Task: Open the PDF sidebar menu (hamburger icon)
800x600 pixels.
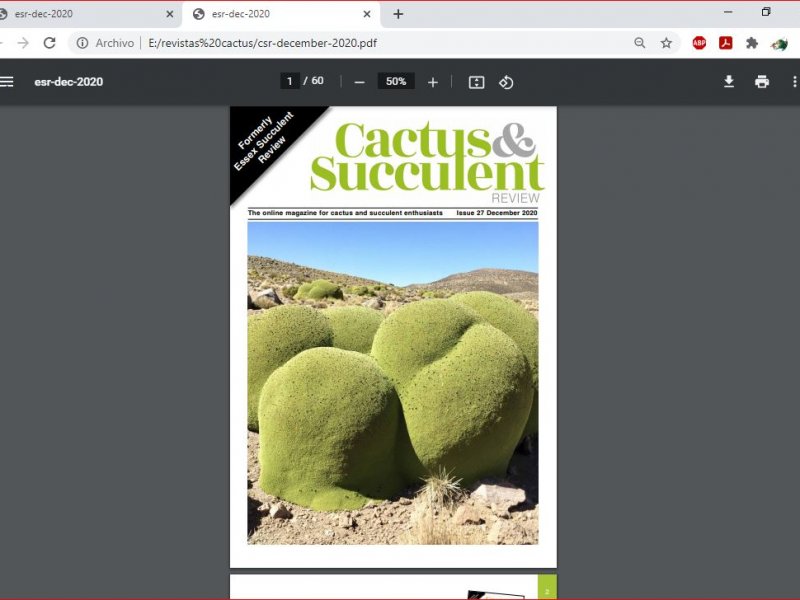Action: pyautogui.click(x=7, y=82)
